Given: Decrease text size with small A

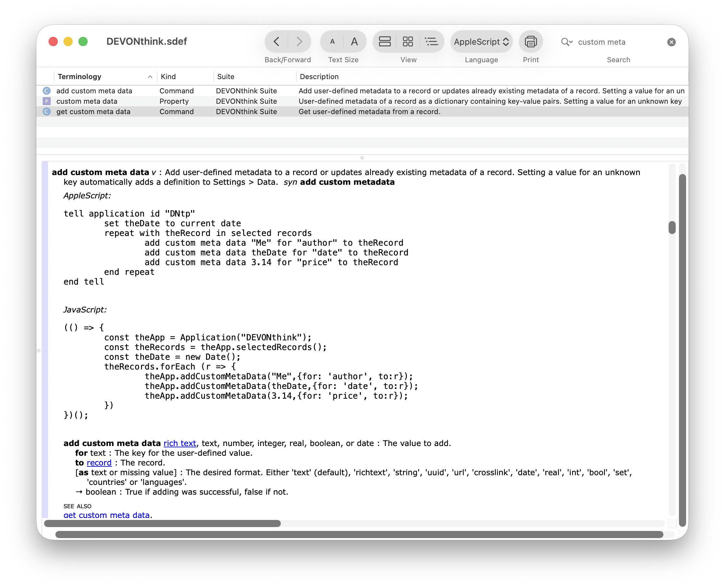Looking at the screenshot, I should click(332, 42).
